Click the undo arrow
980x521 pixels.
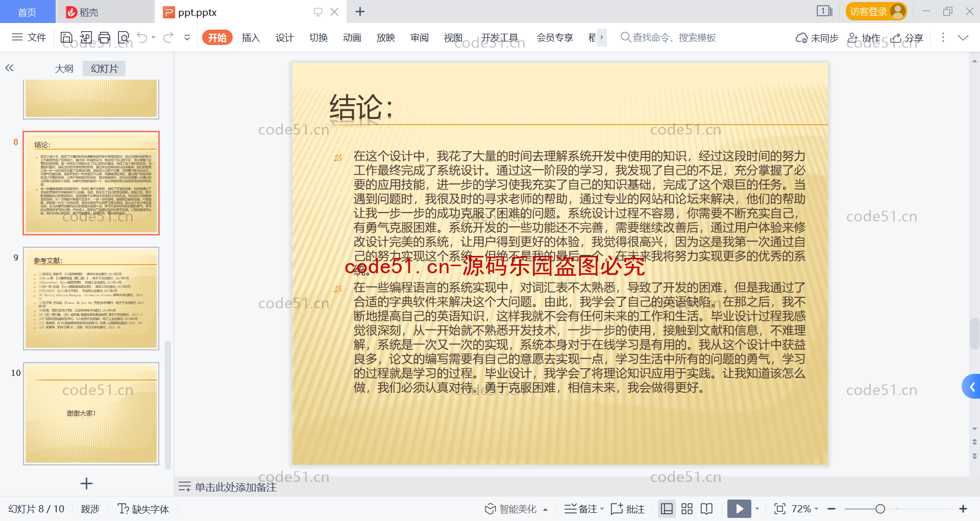pyautogui.click(x=142, y=37)
